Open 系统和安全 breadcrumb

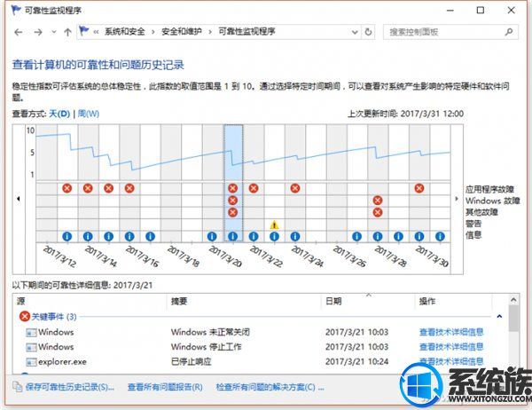[124, 32]
